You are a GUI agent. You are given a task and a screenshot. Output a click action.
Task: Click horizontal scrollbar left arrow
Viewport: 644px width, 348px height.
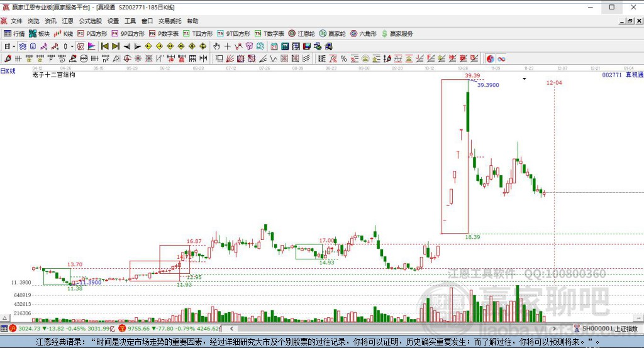pos(231,329)
